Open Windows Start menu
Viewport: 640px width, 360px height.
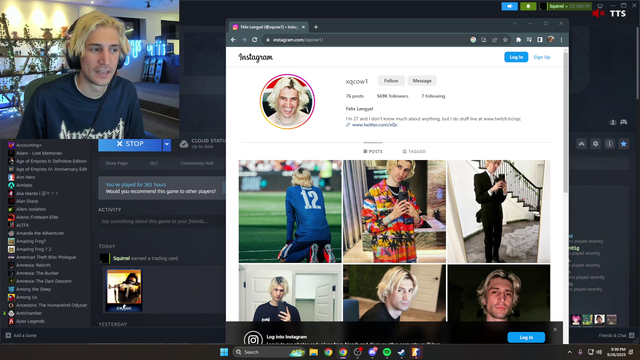224,352
